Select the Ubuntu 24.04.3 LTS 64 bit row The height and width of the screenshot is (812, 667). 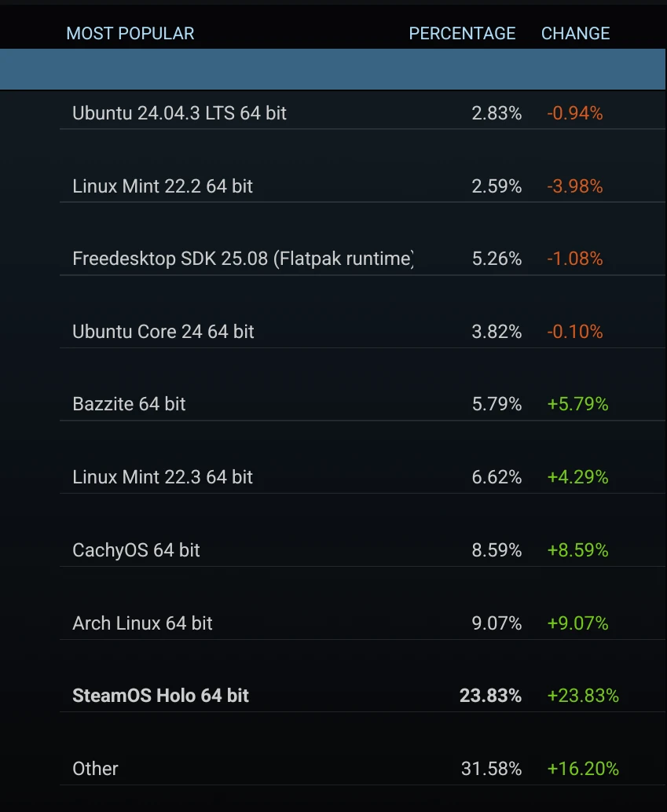coord(179,113)
